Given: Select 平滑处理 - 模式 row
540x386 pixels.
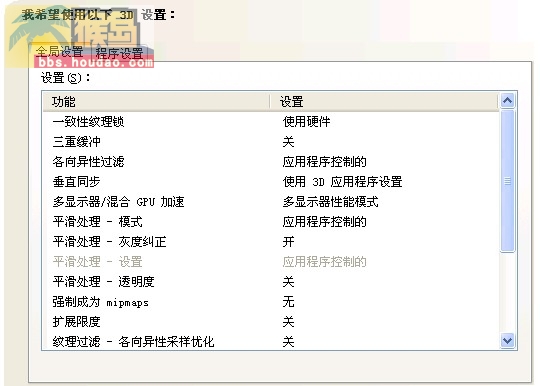Looking at the screenshot, I should pyautogui.click(x=270, y=221).
